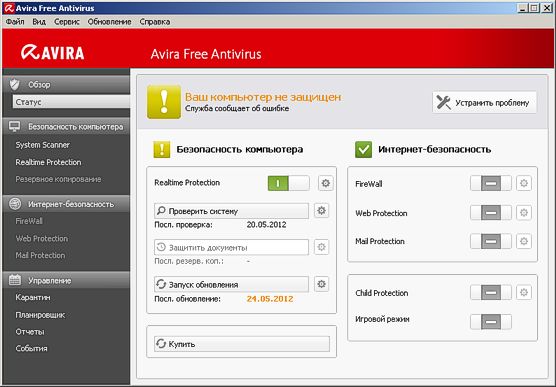Collapse the Безопасность компьютера sidebar section
The image size is (556, 387).
pos(66,127)
